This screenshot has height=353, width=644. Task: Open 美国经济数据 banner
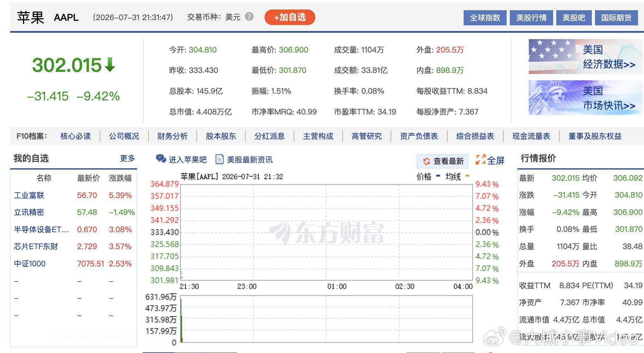coord(586,56)
